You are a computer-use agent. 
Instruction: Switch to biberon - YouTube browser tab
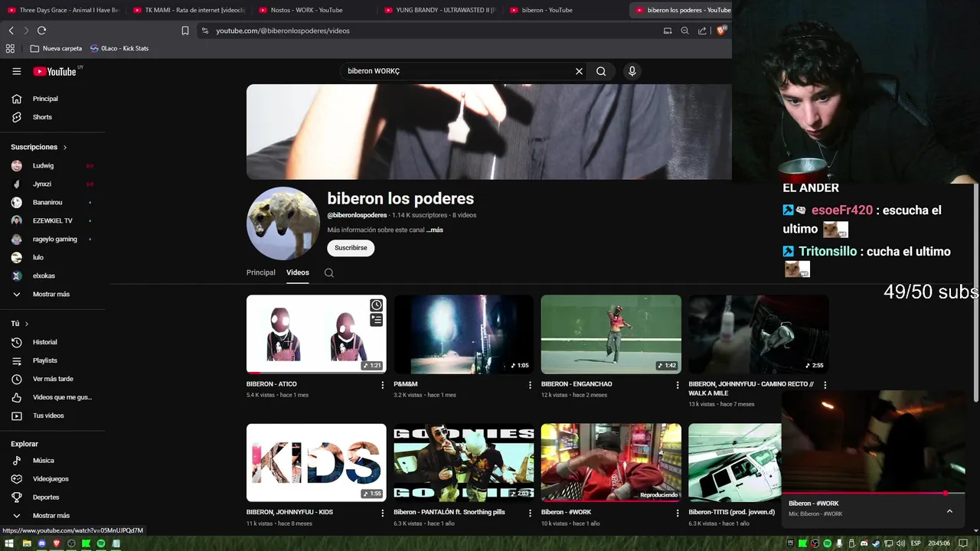tap(565, 10)
